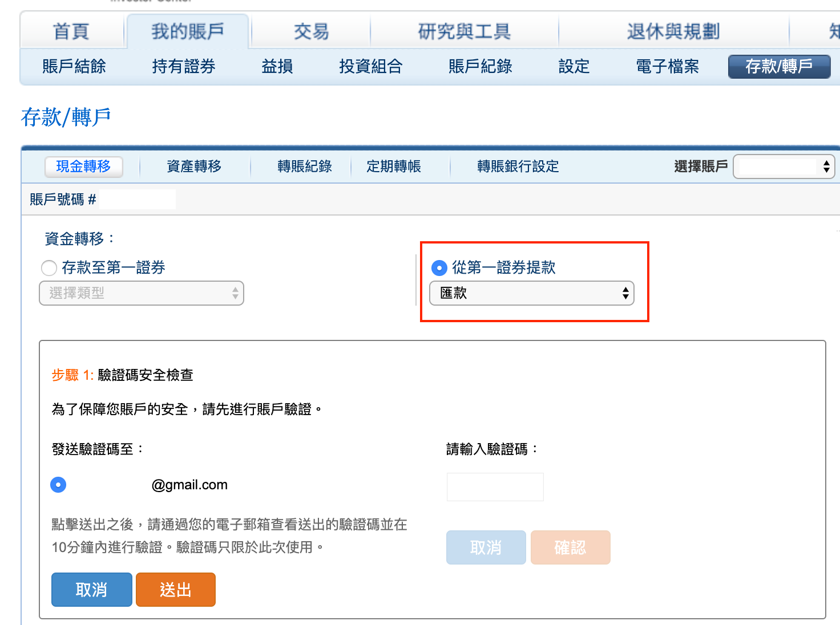Screen dimensions: 840x625
Task: Switch to 我的賬戶 tab
Action: click(188, 31)
